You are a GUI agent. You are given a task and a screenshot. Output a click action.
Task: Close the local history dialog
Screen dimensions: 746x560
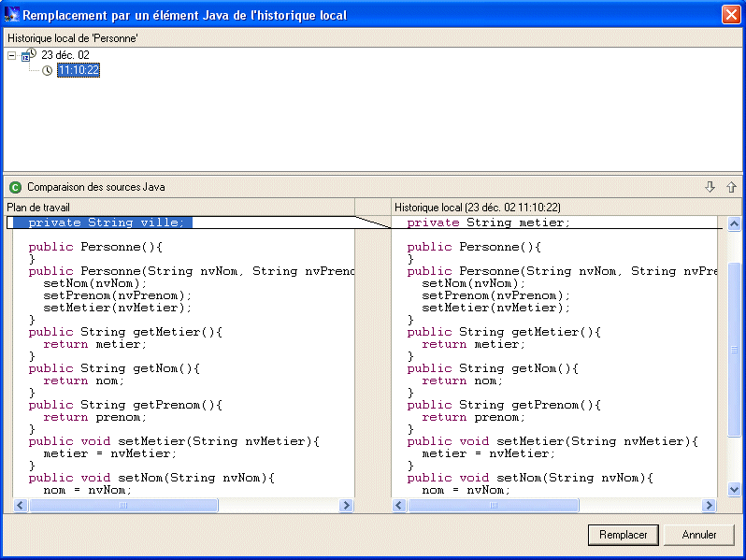[731, 14]
